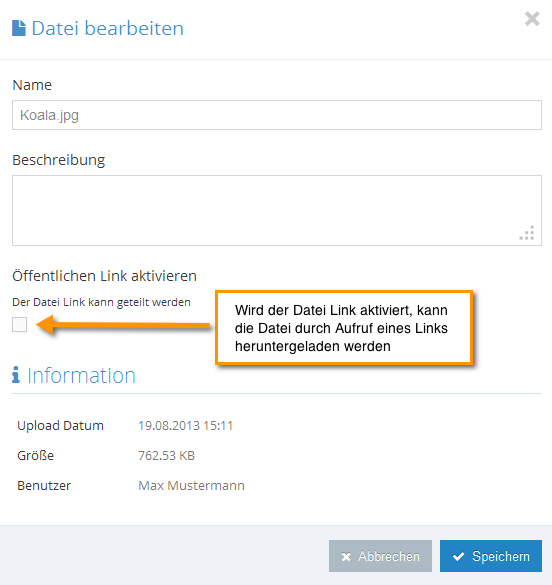
Task: Click the upload date value 19.08.2013 15:11
Action: point(186,426)
